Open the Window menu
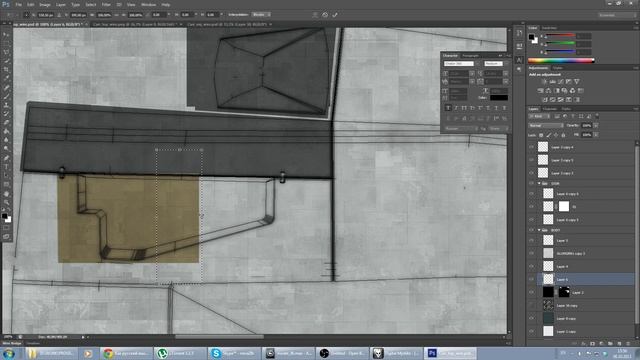 coord(149,4)
